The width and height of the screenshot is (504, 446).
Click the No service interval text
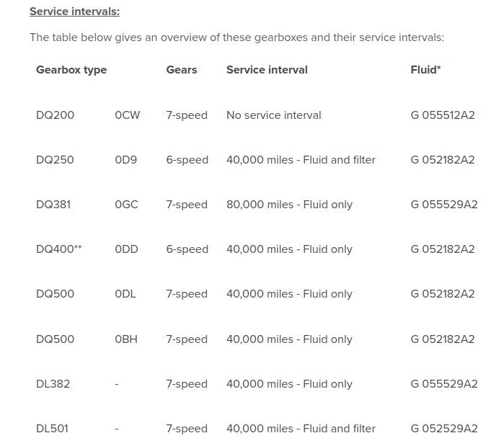point(274,115)
